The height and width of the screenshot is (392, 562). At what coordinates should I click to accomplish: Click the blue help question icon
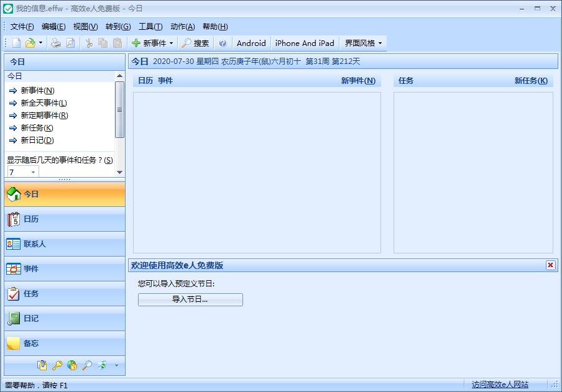click(223, 43)
